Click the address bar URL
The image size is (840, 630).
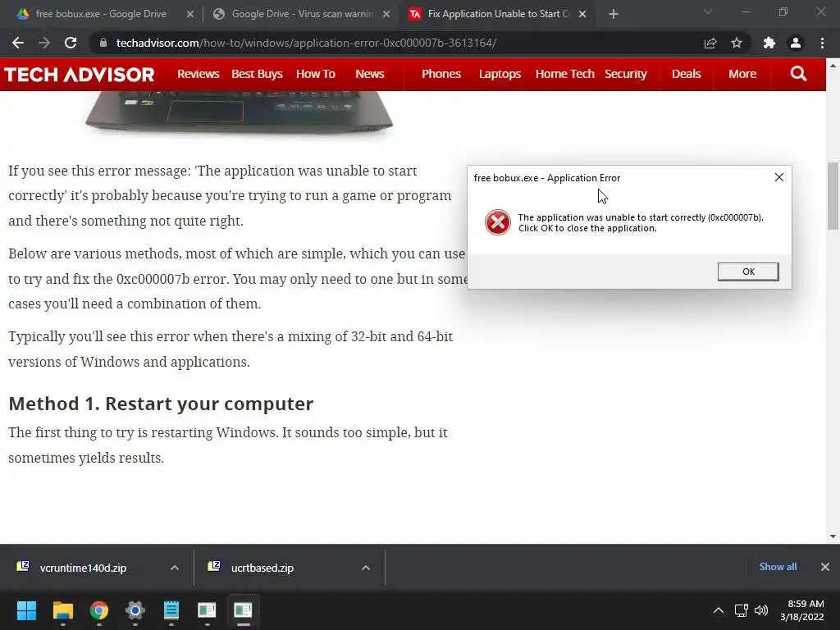tap(307, 43)
